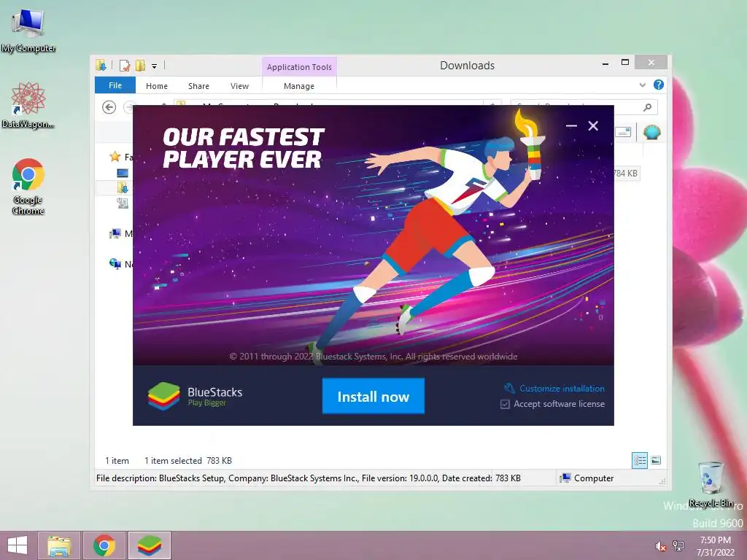Switch to large icons view in status bar
747x560 pixels.
point(656,461)
